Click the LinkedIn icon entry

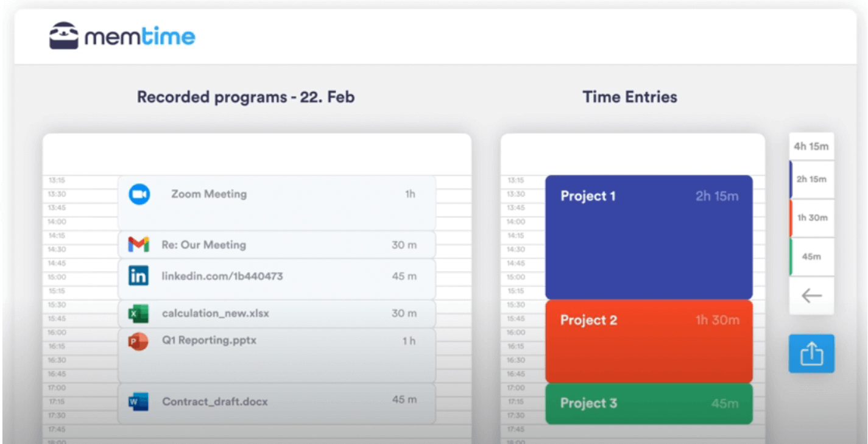[x=139, y=276]
